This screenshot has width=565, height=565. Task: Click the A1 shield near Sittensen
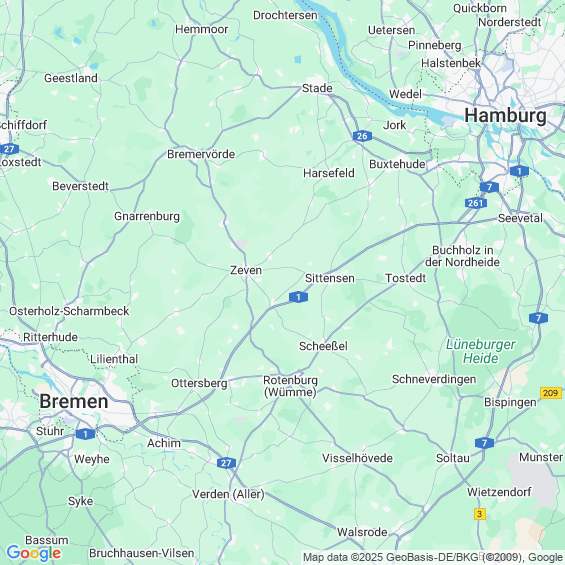298,297
